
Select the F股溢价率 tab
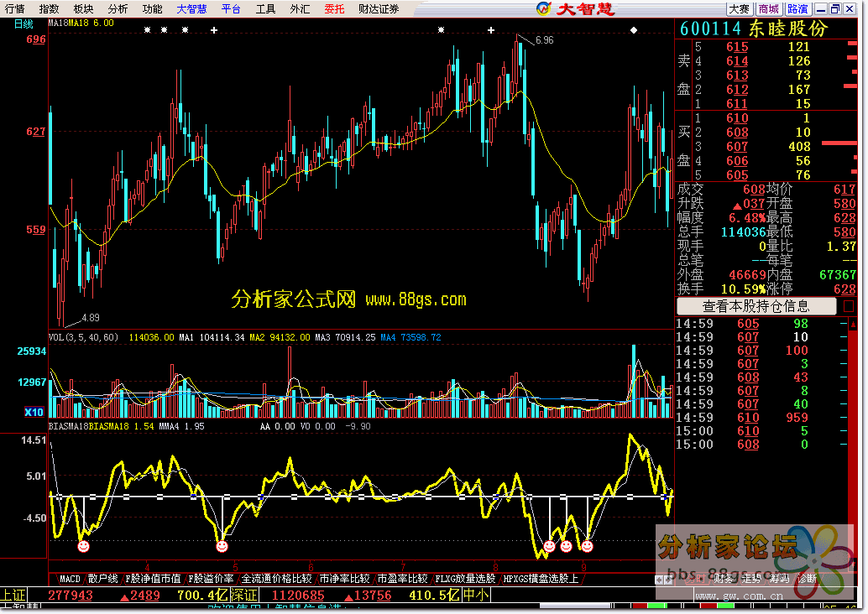[211, 579]
